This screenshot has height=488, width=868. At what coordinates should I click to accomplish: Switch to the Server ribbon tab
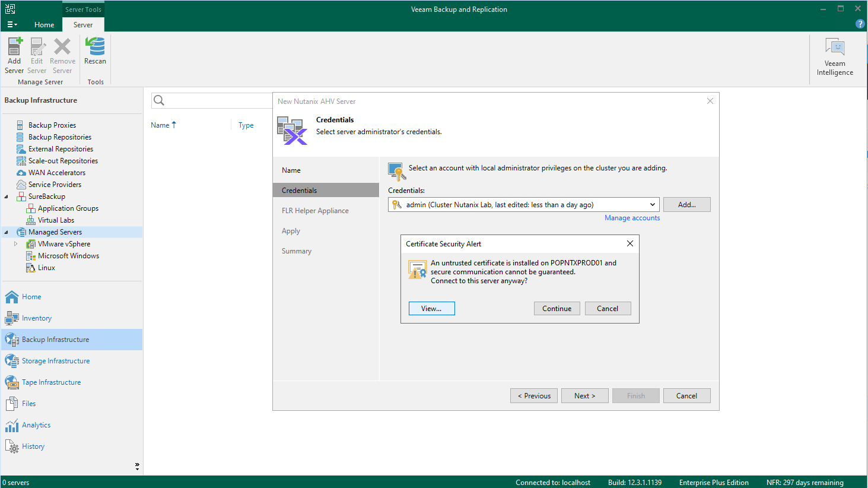(x=83, y=24)
